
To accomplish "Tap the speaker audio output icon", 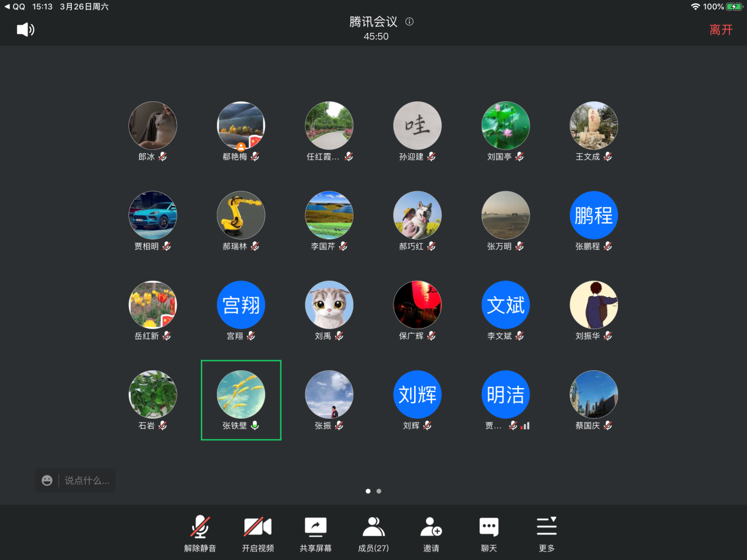I will point(25,29).
